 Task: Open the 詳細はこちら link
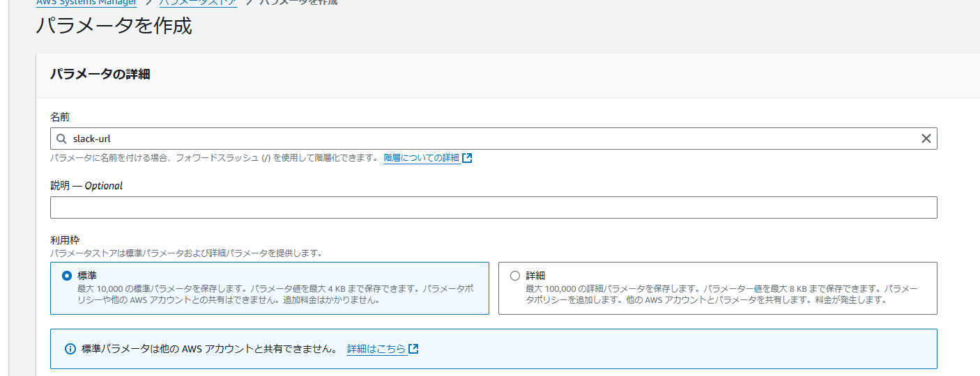(376, 349)
